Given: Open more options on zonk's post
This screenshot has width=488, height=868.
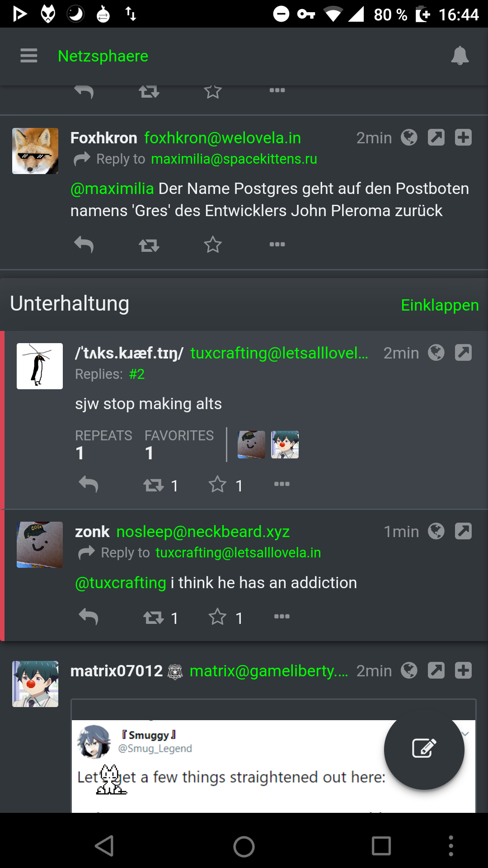Looking at the screenshot, I should (282, 616).
